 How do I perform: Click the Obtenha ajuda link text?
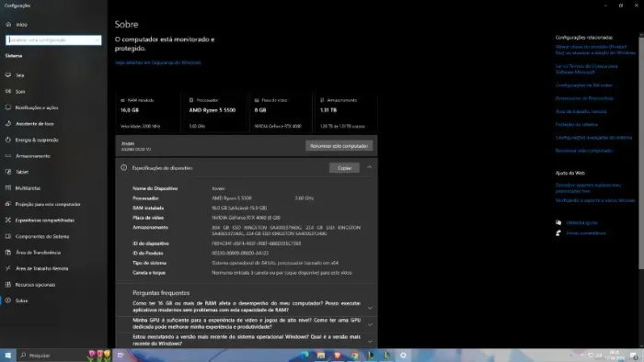pos(581,222)
